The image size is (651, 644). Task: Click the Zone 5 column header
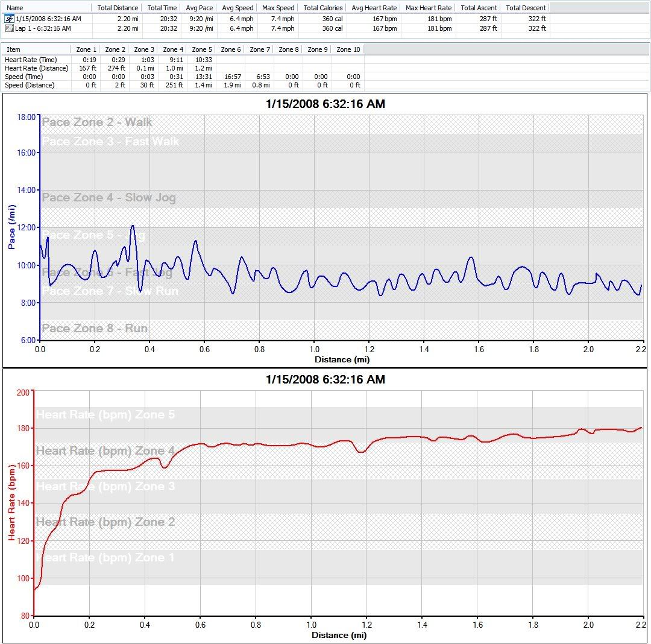(202, 49)
